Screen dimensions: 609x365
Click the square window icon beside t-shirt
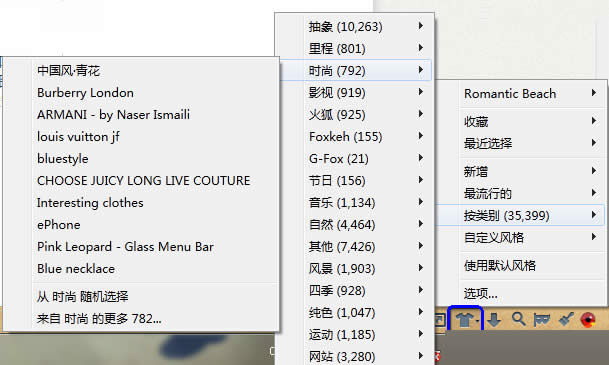pos(440,320)
